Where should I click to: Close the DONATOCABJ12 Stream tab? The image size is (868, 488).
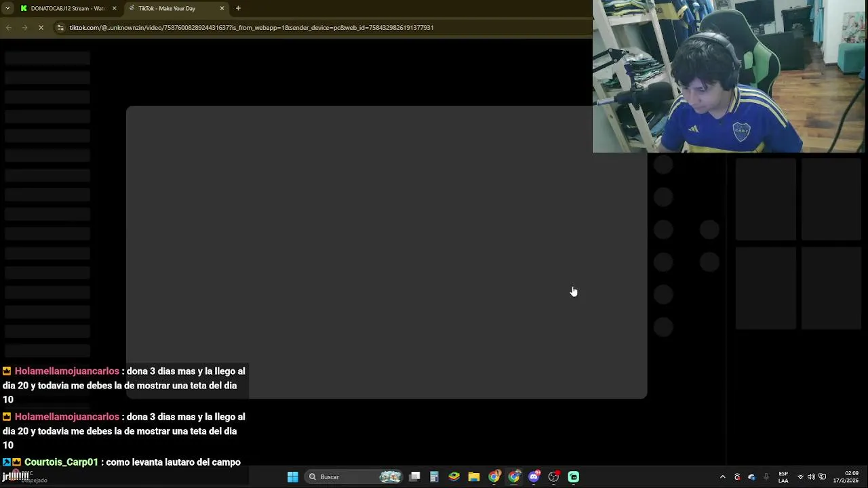114,8
